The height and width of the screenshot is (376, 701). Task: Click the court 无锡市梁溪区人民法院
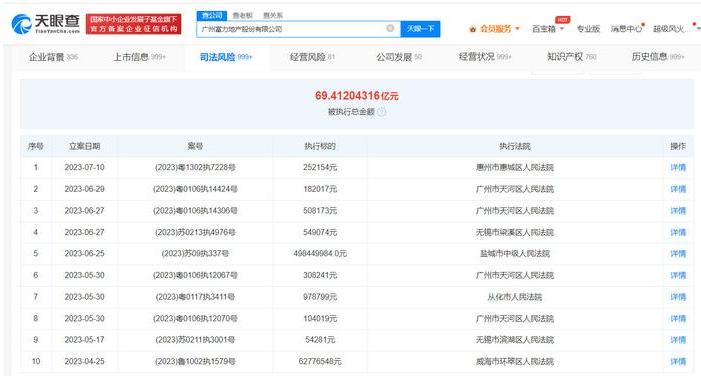click(515, 232)
